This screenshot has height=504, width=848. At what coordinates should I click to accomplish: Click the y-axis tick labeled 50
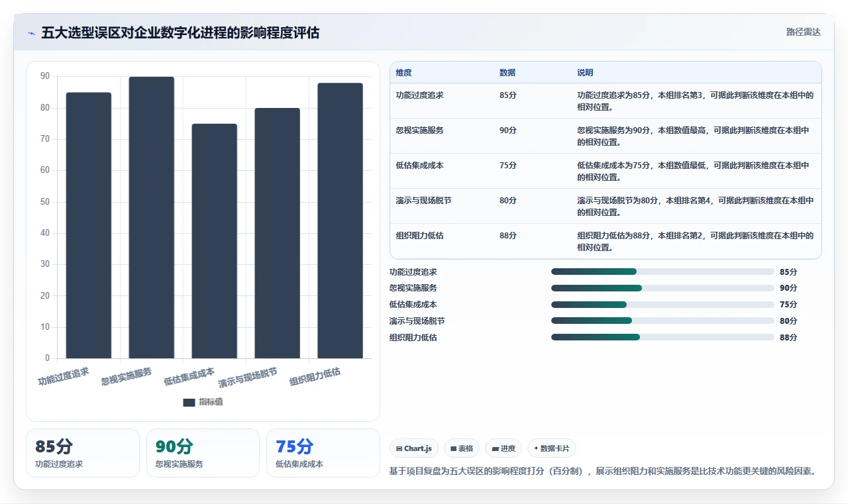45,201
